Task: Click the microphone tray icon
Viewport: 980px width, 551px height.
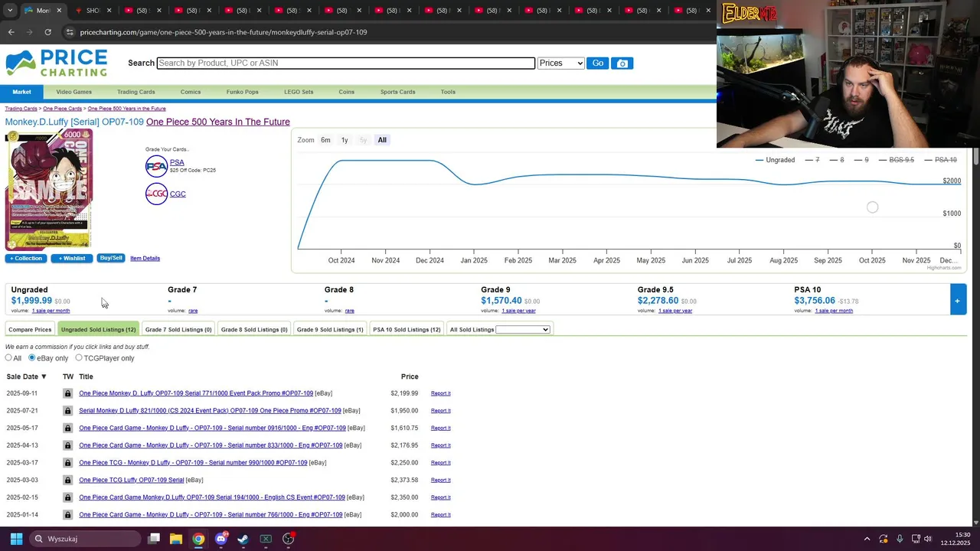Action: 900,539
